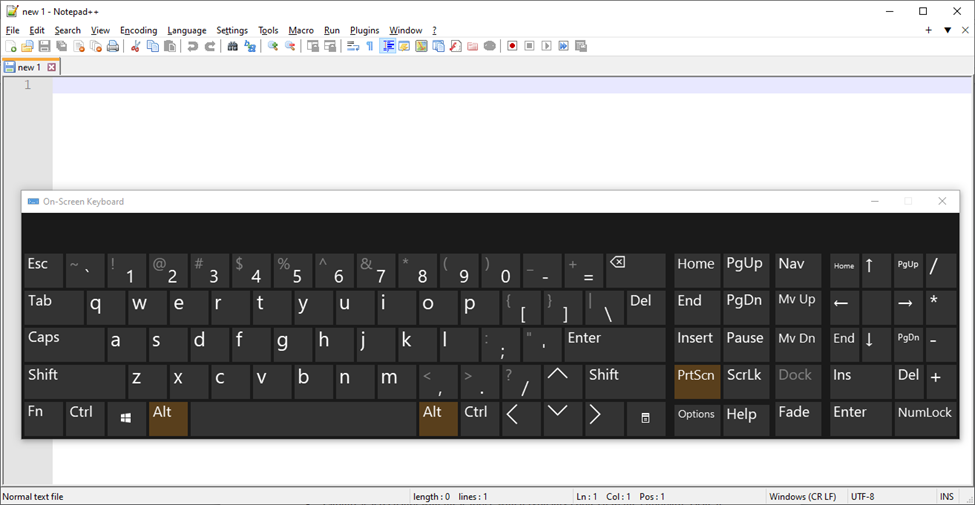The image size is (975, 505).
Task: Click the plus button in the menu bar
Action: pos(928,30)
